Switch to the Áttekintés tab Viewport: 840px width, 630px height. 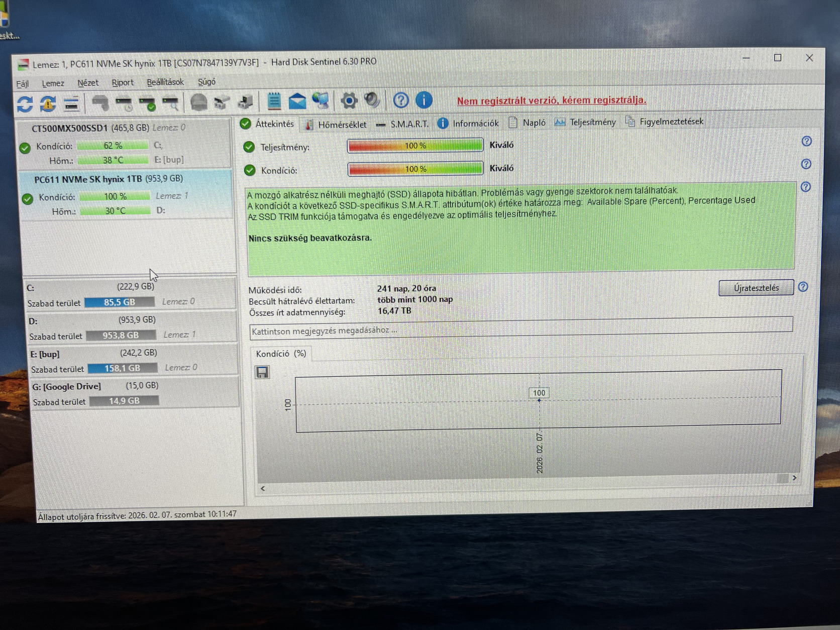[268, 124]
